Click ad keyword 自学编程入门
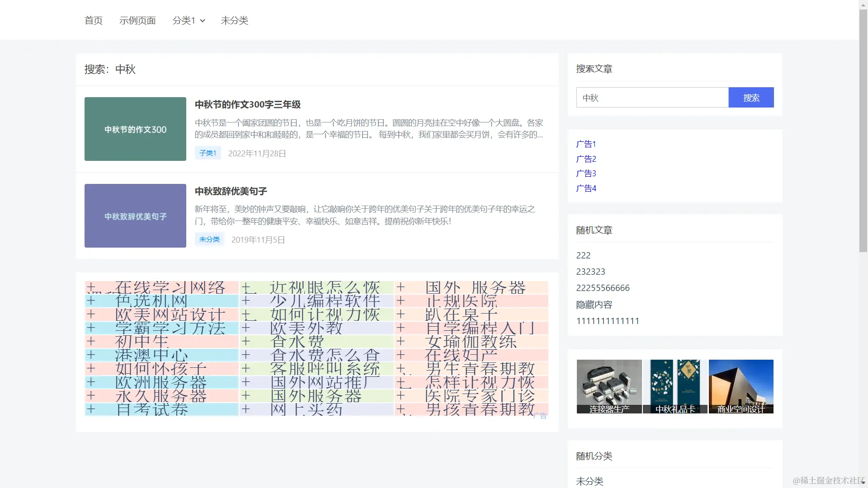 (472, 328)
